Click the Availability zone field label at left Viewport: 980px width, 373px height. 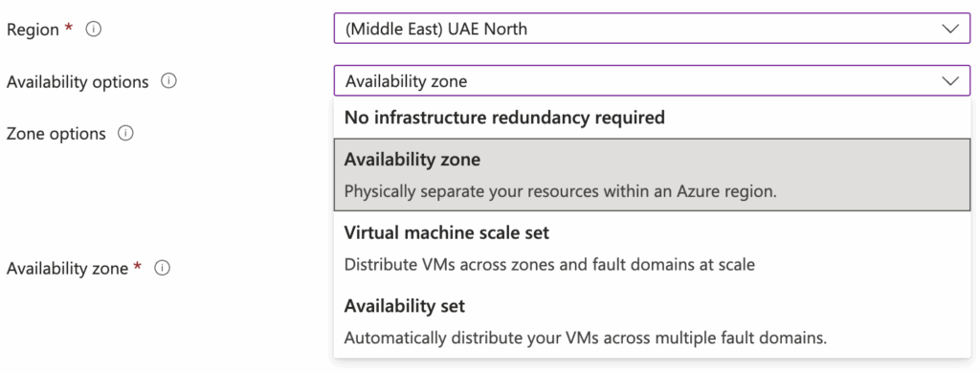68,269
